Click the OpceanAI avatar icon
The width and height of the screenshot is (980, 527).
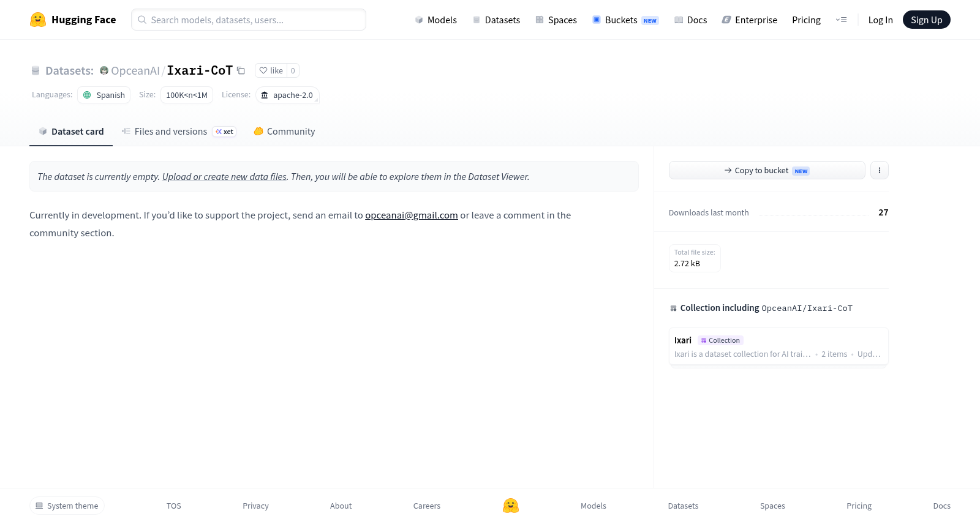tap(104, 70)
